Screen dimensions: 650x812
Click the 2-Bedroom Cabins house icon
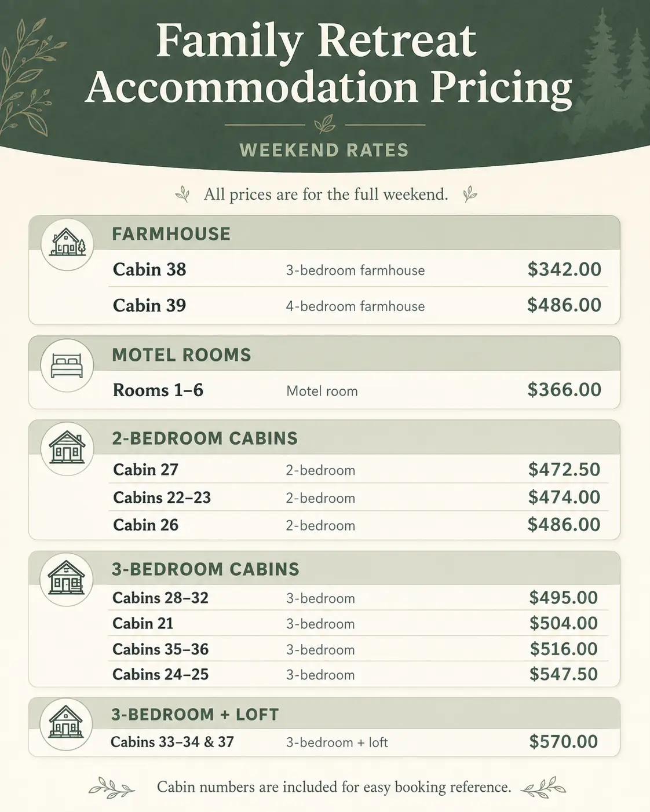click(x=67, y=449)
